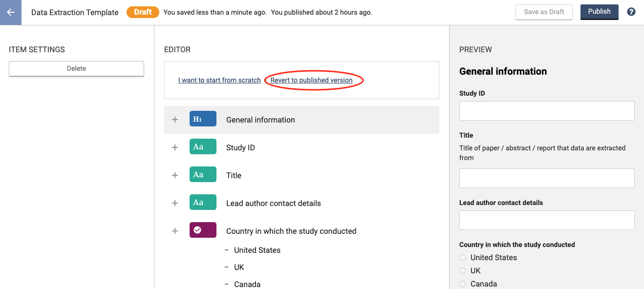Expand the plus beside Country question
This screenshot has height=289, width=644.
pyautogui.click(x=175, y=231)
